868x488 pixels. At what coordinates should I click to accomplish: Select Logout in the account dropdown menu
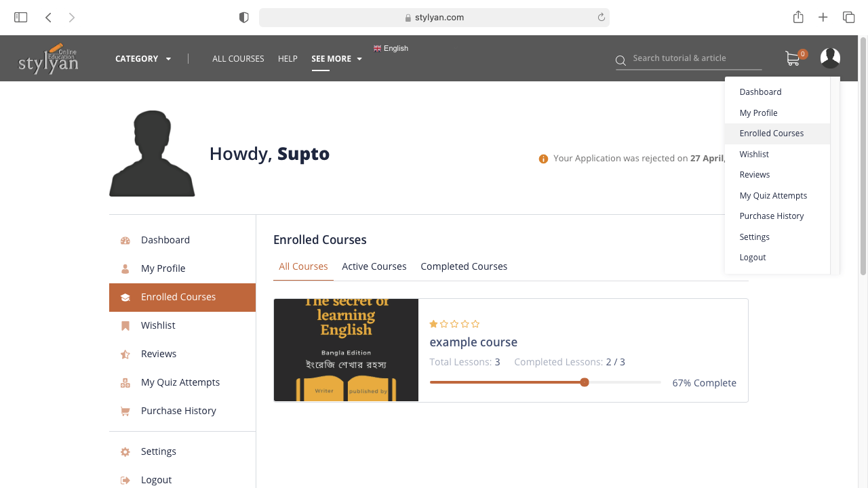777,258
